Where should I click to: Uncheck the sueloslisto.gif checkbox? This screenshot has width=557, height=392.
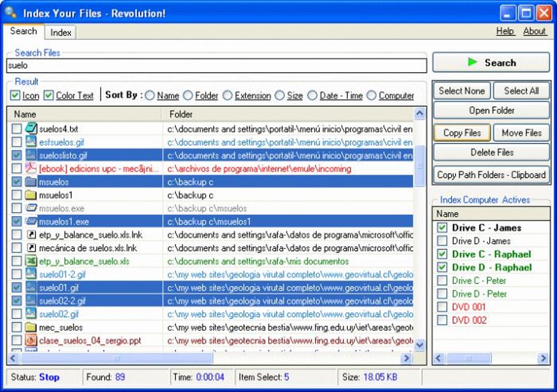click(16, 155)
